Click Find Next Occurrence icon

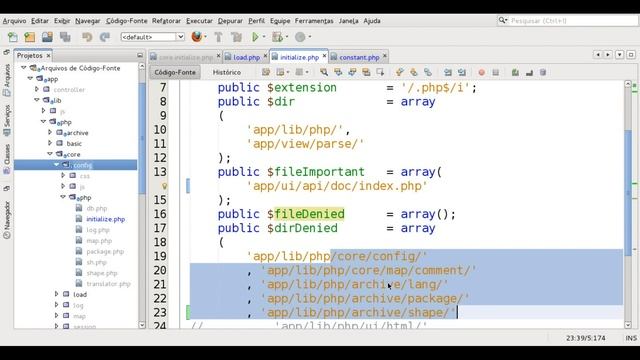coord(352,72)
